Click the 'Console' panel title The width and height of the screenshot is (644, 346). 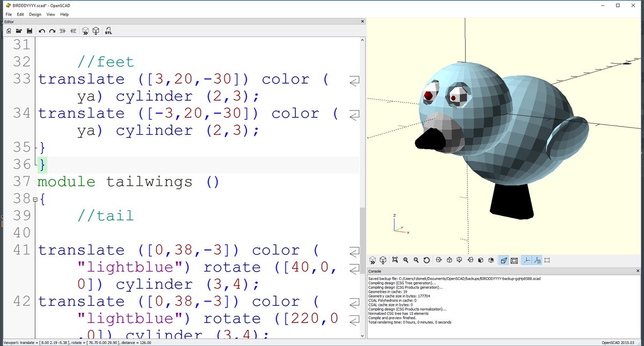[x=376, y=271]
